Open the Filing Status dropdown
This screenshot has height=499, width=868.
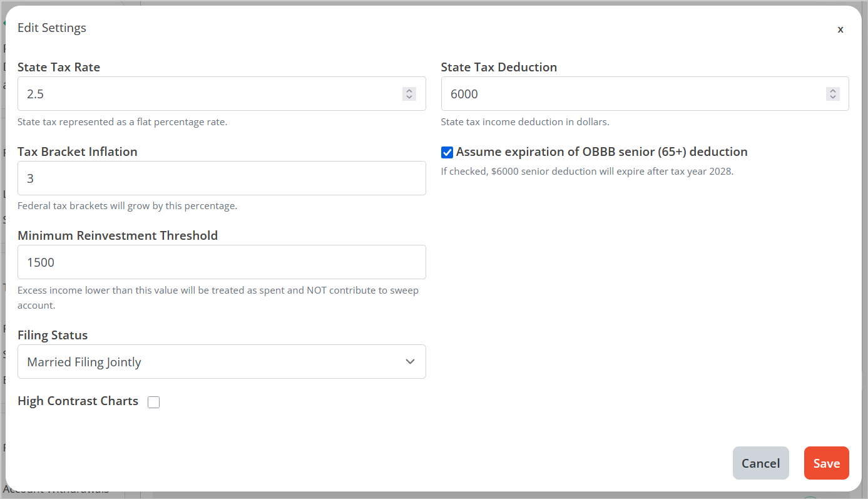point(222,362)
